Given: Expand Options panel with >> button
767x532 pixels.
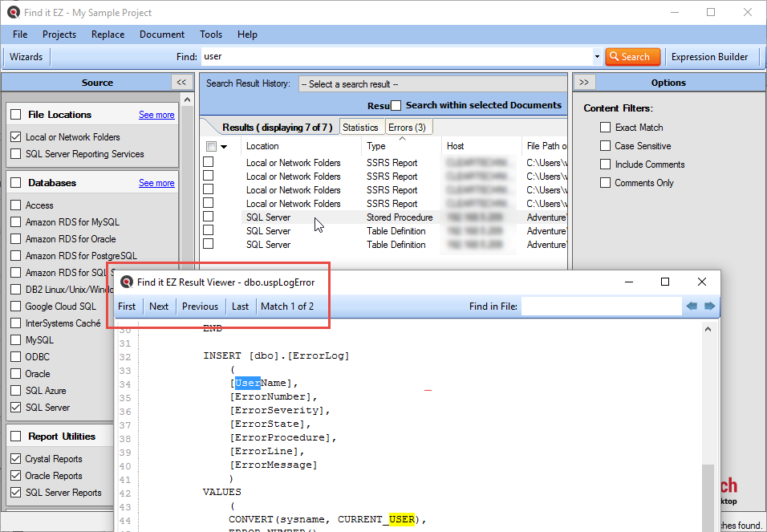Looking at the screenshot, I should 584,82.
